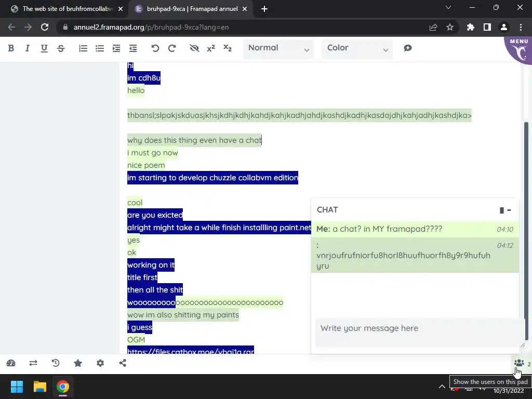
Task: Open the Chrome extensions puzzle icon
Action: click(470, 27)
